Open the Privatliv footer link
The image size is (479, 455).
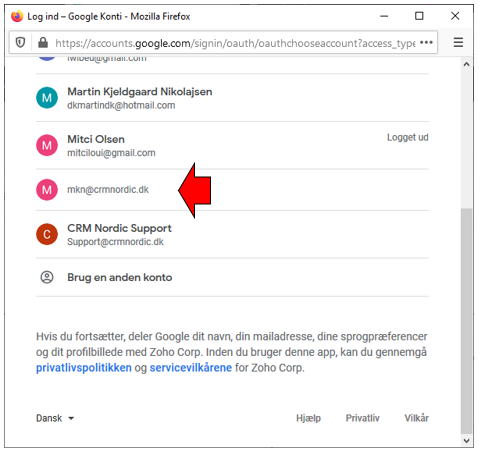pos(363,418)
